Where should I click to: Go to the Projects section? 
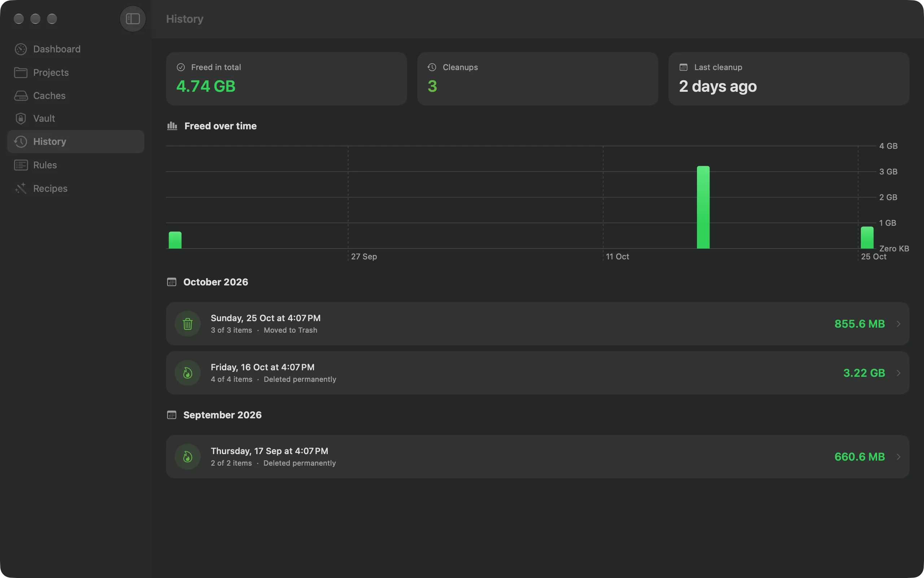coord(75,73)
